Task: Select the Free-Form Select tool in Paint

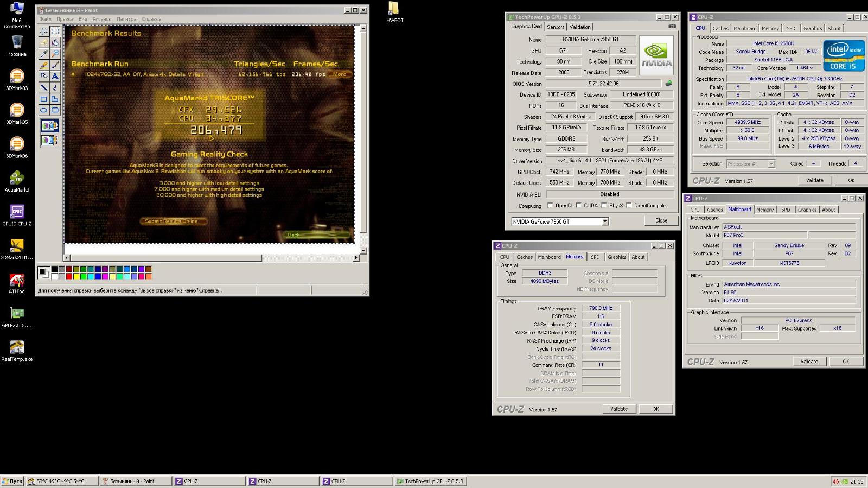Action: point(44,31)
